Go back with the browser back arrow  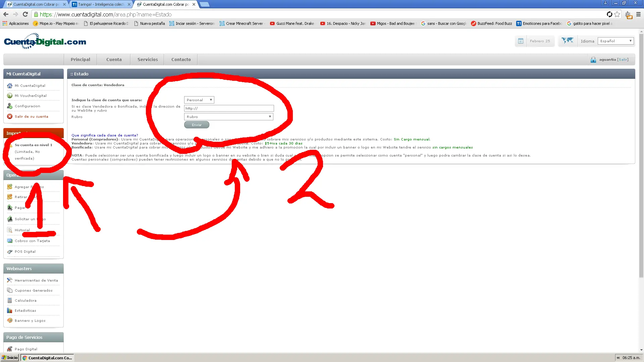[x=6, y=14]
